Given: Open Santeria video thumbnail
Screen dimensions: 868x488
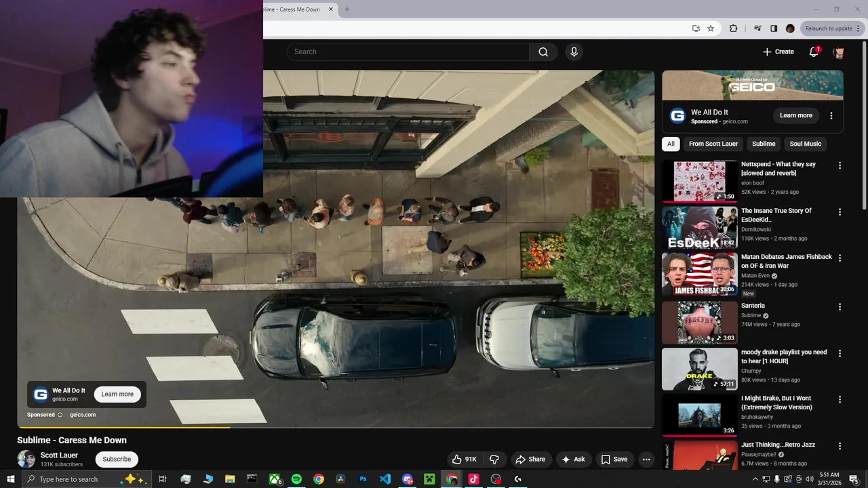Looking at the screenshot, I should [699, 323].
